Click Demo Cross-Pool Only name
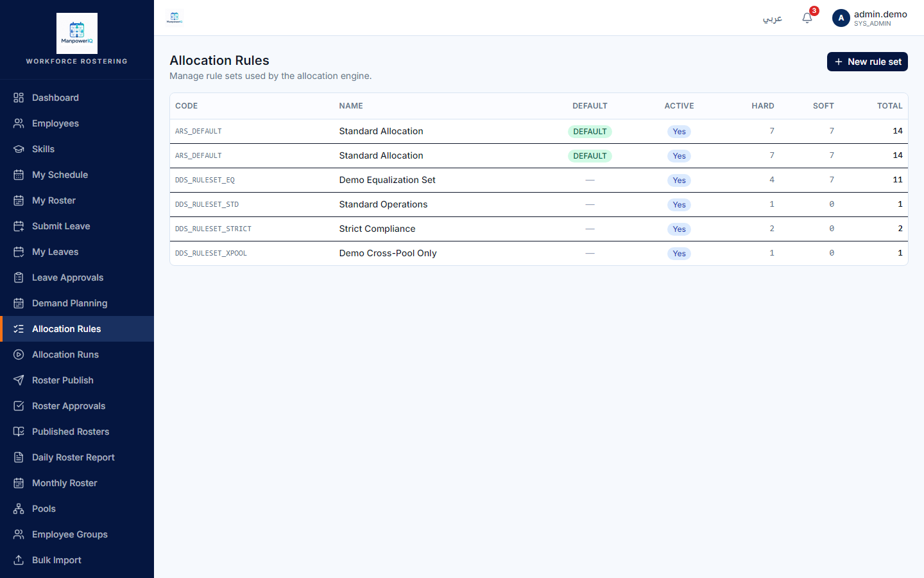 click(388, 253)
